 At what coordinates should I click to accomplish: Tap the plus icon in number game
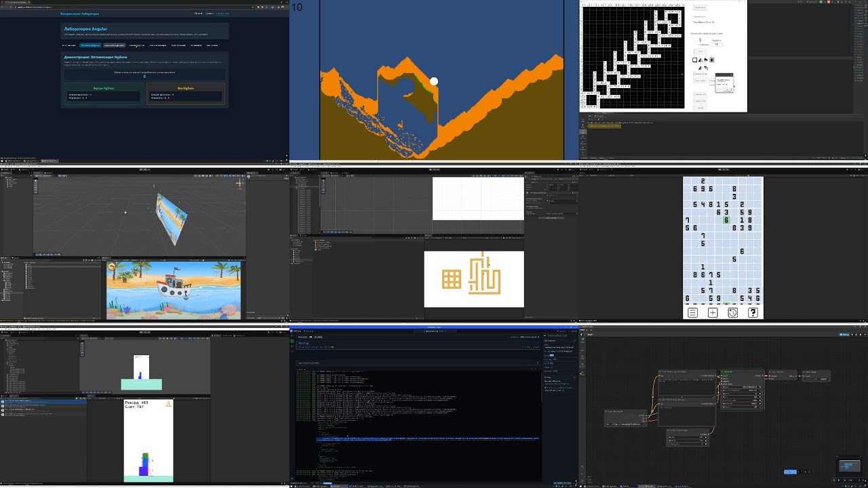(x=713, y=312)
